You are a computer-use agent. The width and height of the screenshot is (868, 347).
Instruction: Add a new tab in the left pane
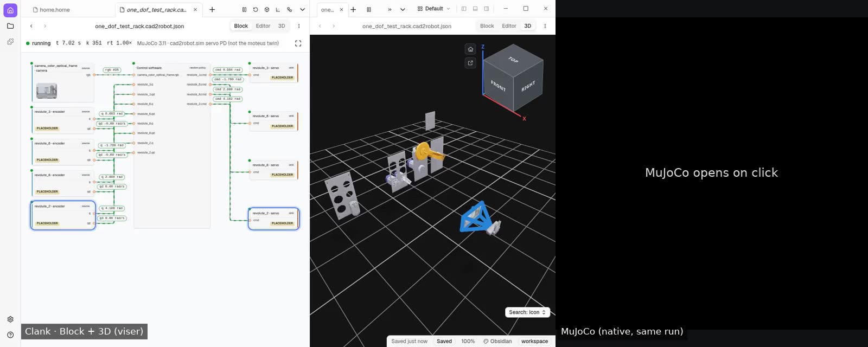pyautogui.click(x=212, y=10)
